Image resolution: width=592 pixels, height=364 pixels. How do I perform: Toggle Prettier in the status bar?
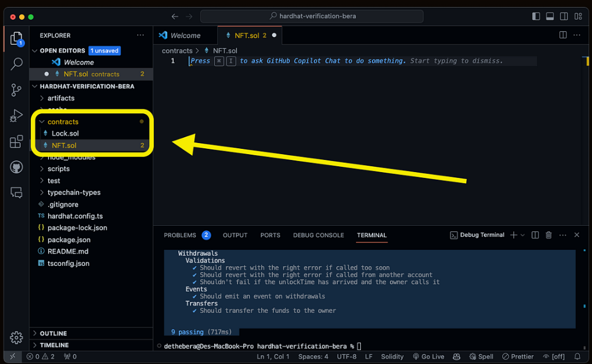[518, 356]
